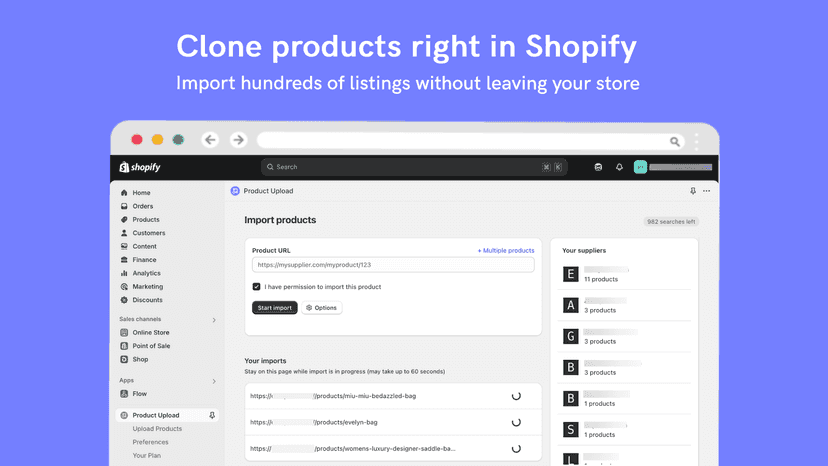Expand the Sales channels section chevron
Screen dimensions: 828x466
coord(214,320)
